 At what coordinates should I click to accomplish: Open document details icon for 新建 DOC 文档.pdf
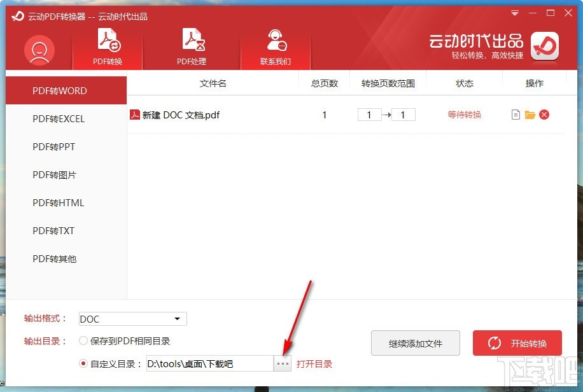515,115
